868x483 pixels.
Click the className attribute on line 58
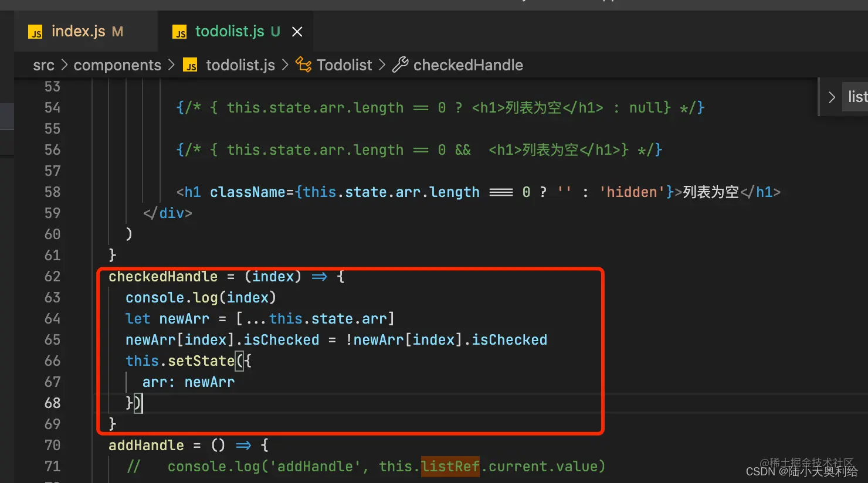(x=247, y=192)
